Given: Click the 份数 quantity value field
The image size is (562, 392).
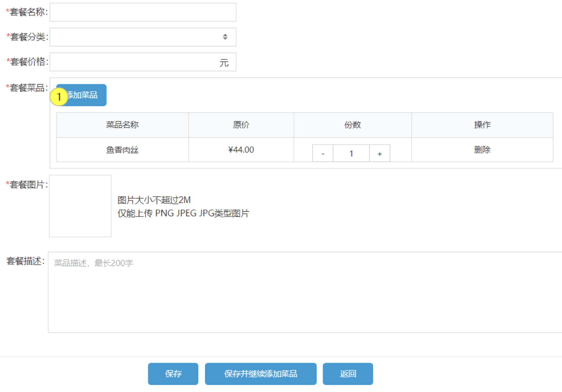Looking at the screenshot, I should (351, 154).
